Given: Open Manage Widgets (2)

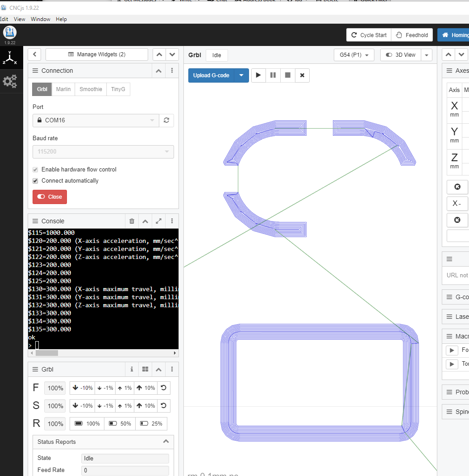Looking at the screenshot, I should [x=97, y=54].
